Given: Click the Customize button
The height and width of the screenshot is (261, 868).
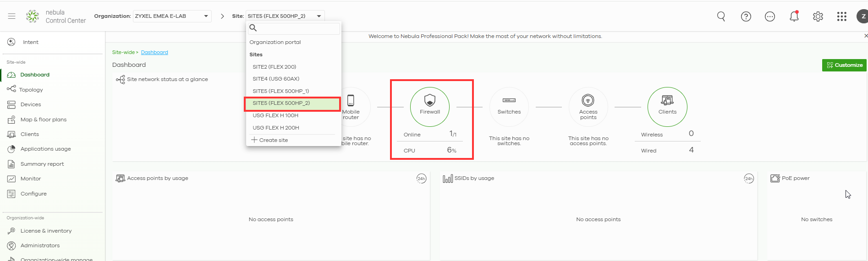Looking at the screenshot, I should (x=844, y=65).
